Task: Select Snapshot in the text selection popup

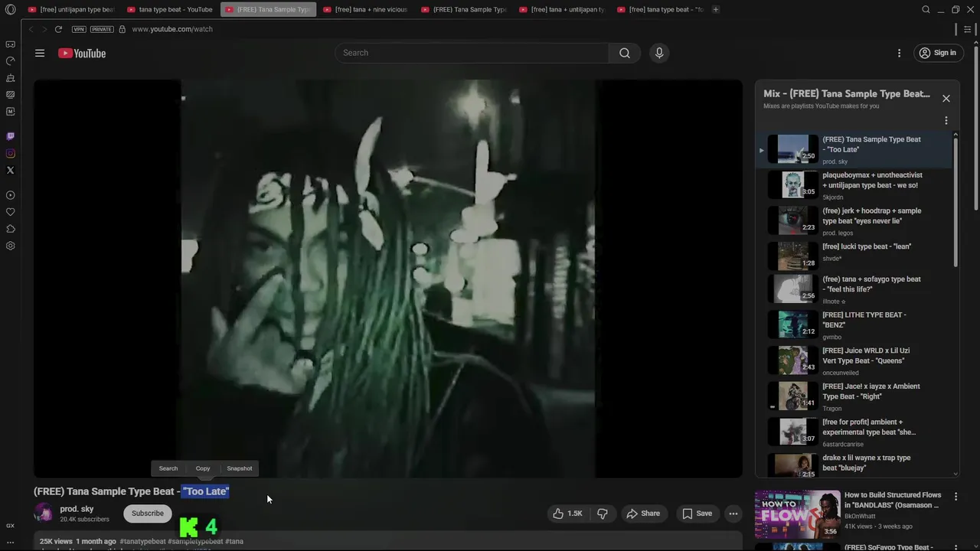Action: pos(240,468)
